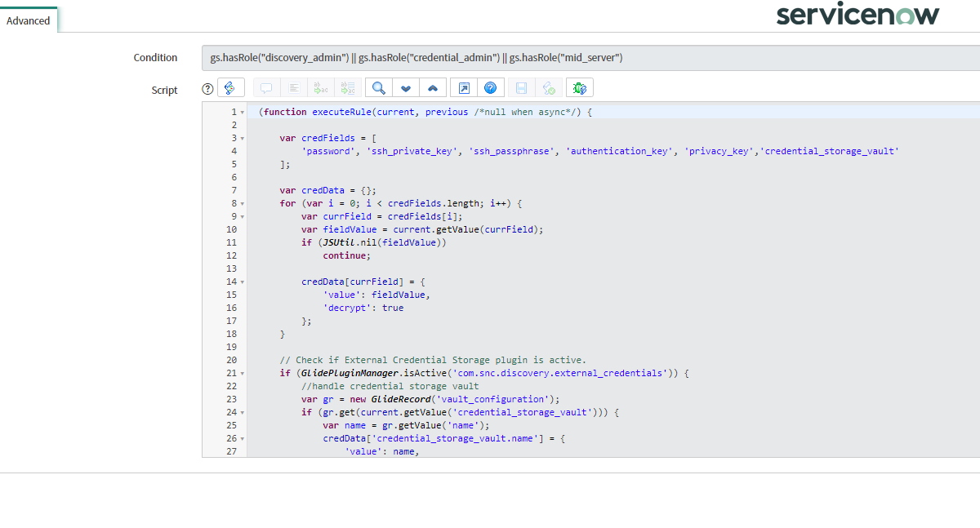Click the replace icon in script toolbar
980x528 pixels.
(321, 88)
